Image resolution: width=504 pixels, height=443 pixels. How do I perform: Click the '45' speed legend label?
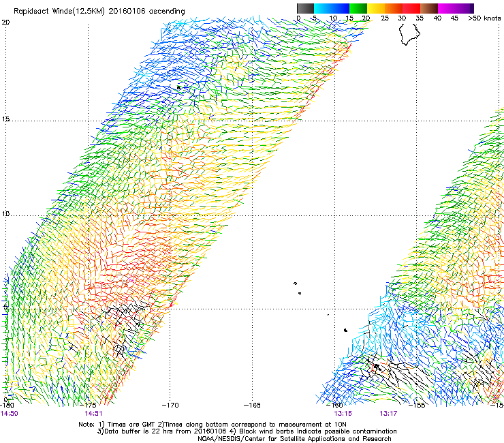[454, 18]
